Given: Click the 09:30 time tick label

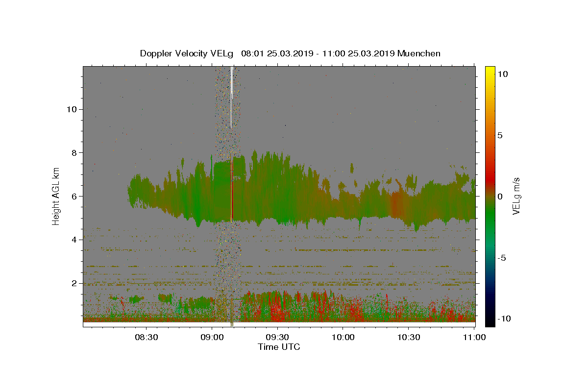Looking at the screenshot, I should click(277, 337).
